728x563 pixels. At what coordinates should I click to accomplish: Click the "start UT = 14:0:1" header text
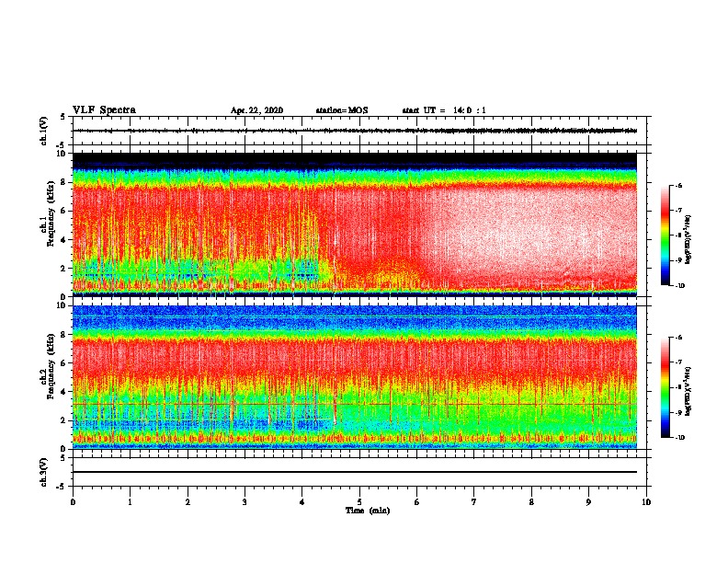pos(444,110)
